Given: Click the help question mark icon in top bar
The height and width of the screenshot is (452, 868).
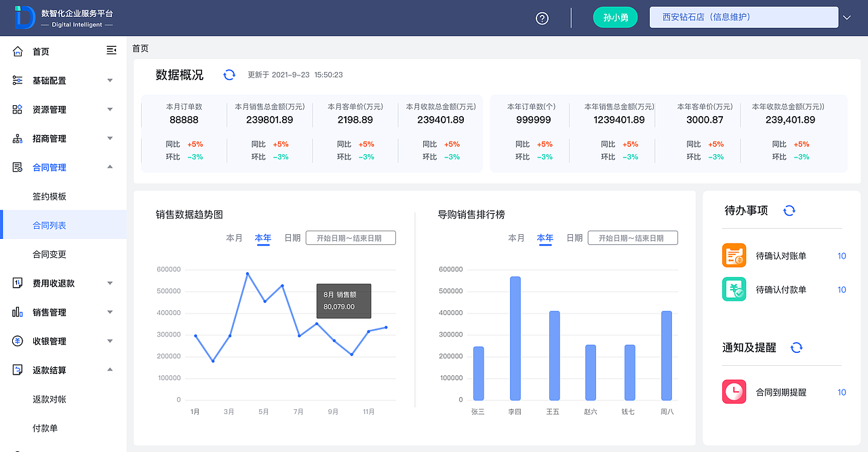Looking at the screenshot, I should [541, 18].
